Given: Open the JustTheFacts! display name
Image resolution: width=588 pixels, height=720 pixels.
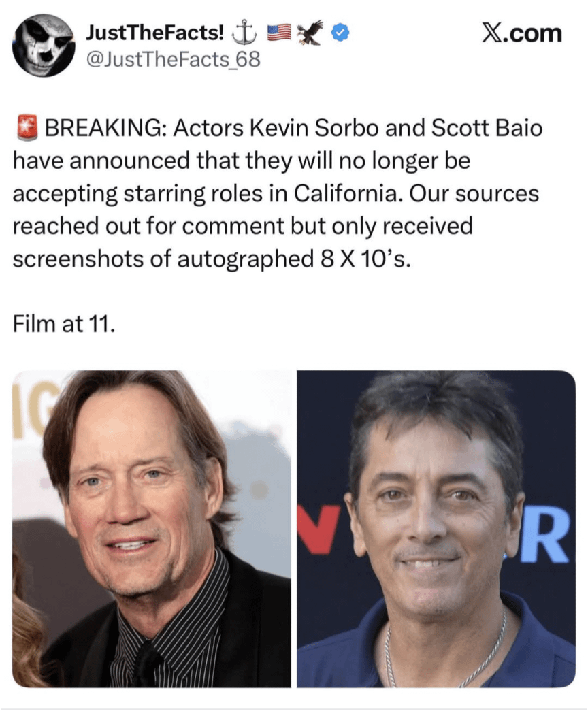Looking at the screenshot, I should point(155,33).
